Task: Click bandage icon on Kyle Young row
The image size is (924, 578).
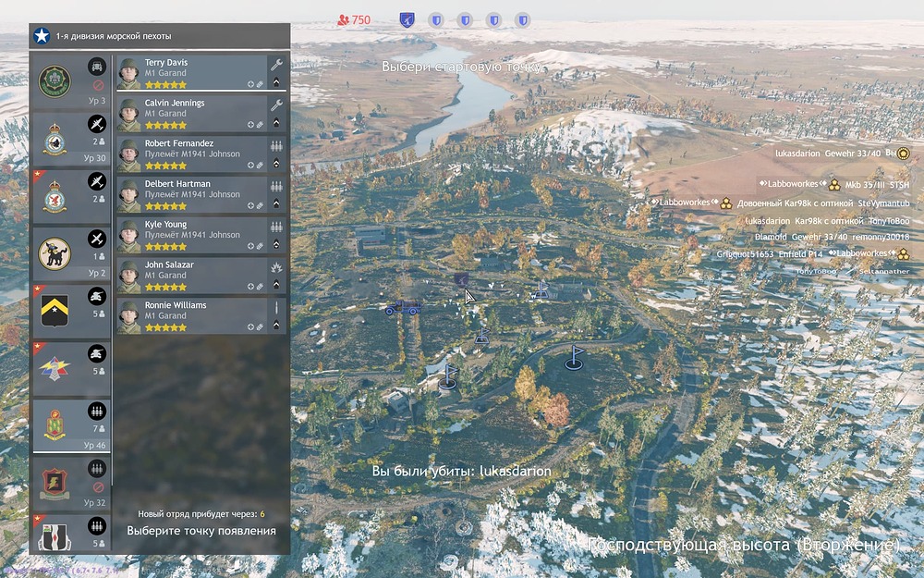Action: (x=260, y=247)
